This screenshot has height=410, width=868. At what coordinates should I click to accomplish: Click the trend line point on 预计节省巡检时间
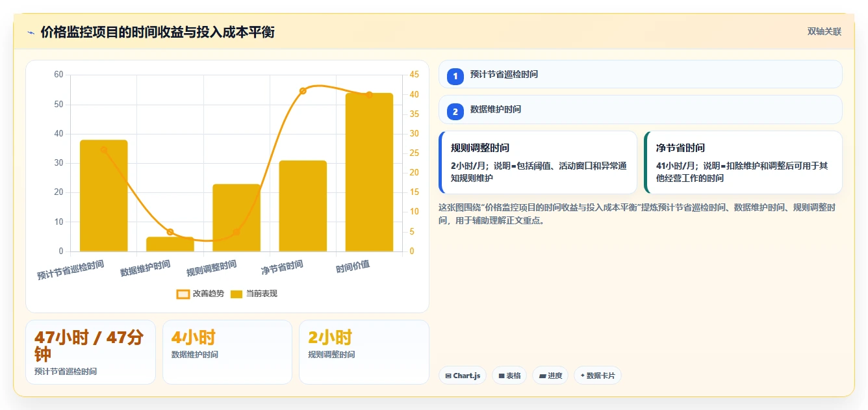[104, 149]
